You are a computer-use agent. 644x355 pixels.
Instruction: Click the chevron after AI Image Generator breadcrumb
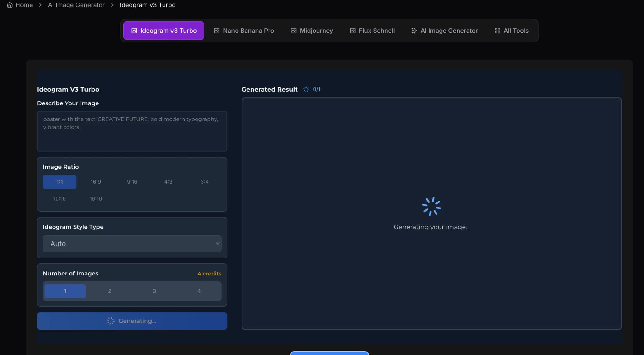click(x=112, y=5)
